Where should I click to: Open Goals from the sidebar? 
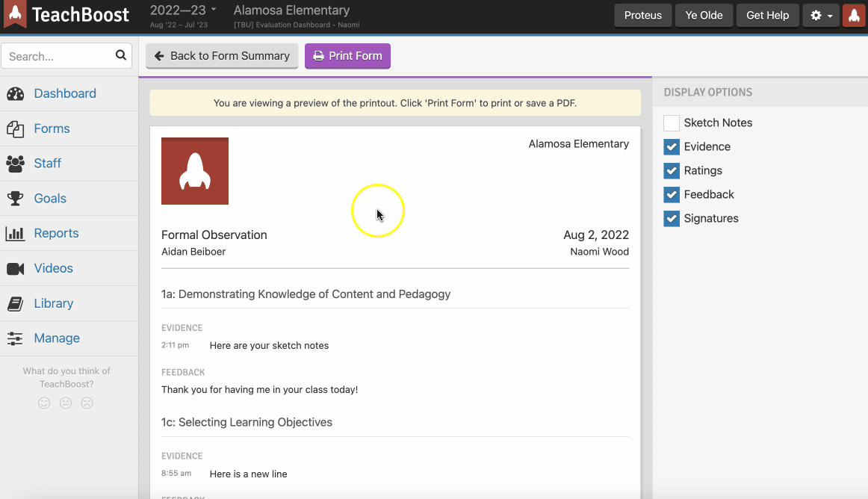[50, 198]
